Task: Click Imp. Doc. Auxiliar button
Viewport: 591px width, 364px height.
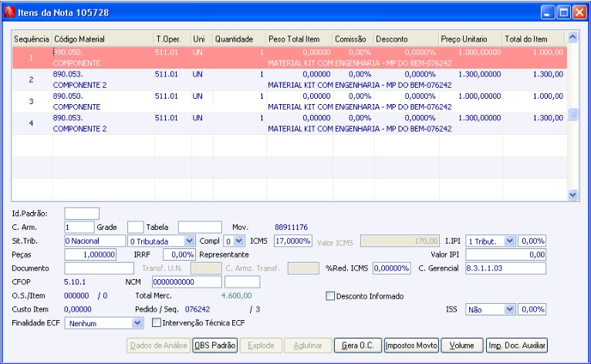Action: (517, 345)
